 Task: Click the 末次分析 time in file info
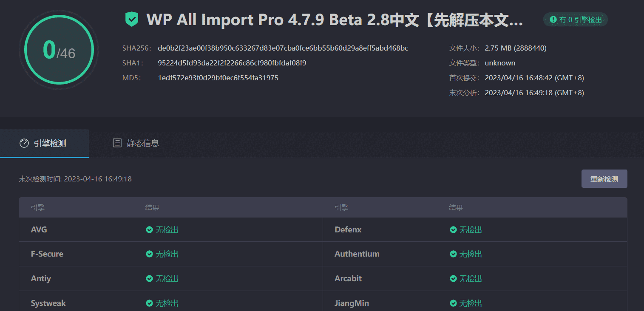tap(534, 93)
